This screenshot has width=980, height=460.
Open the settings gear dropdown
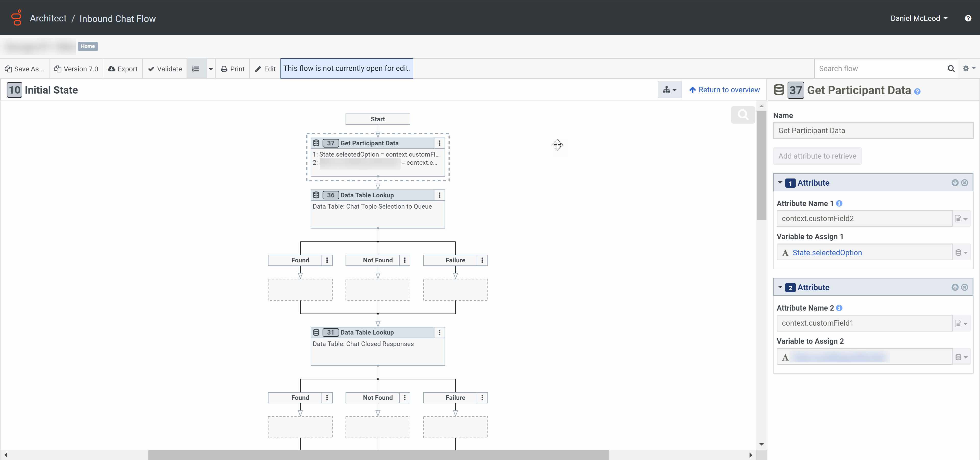(969, 69)
